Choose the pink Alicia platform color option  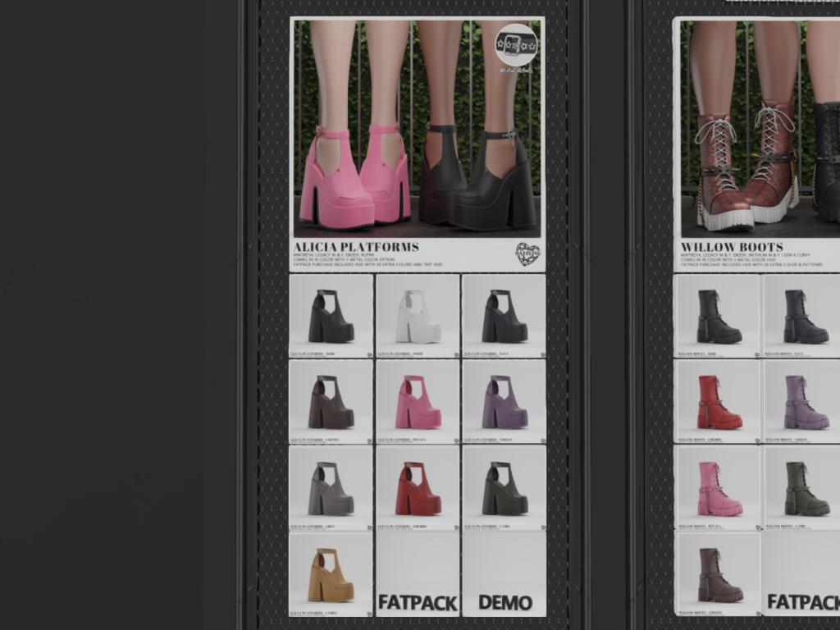click(x=418, y=402)
